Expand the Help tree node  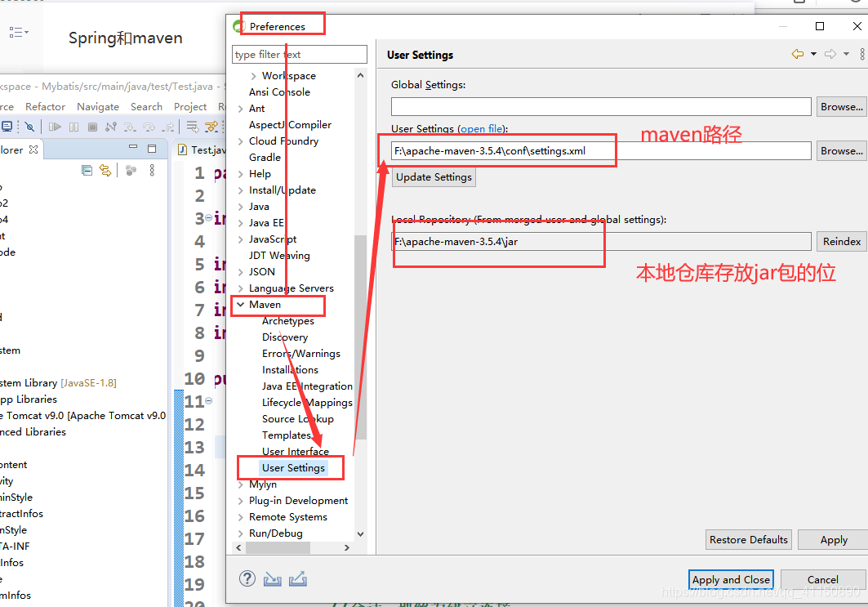(x=240, y=174)
